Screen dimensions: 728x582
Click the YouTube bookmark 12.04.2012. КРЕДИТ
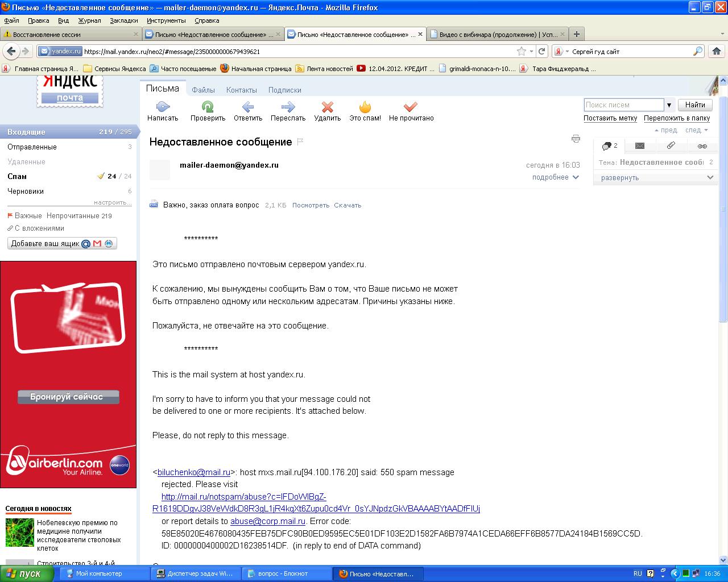395,69
